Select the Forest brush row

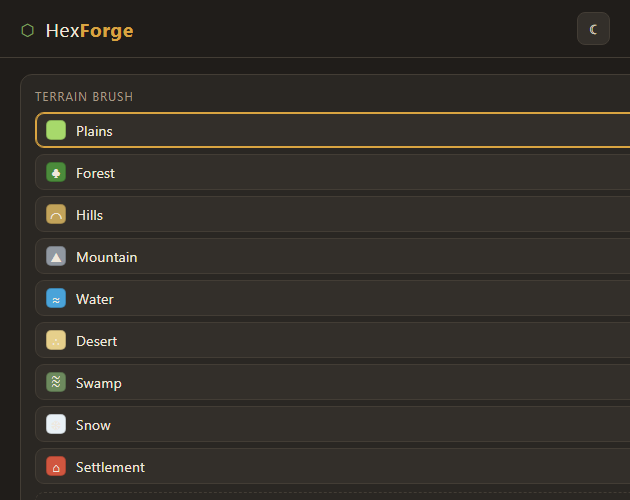(333, 172)
